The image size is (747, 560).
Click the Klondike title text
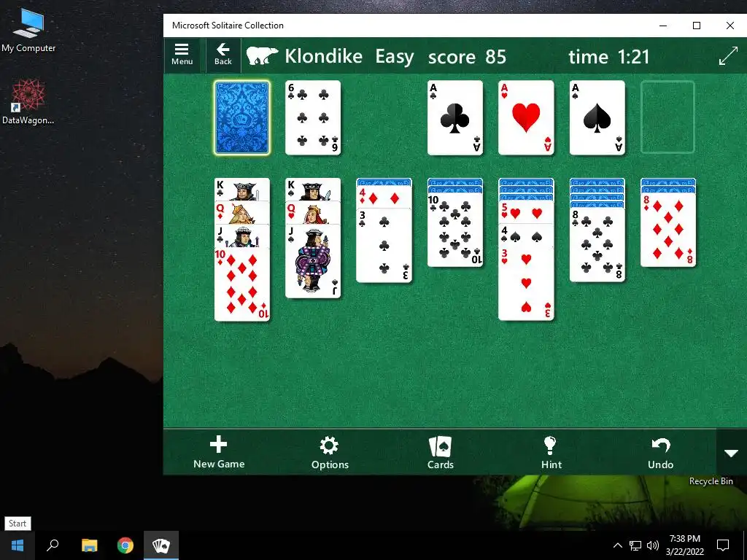pos(323,56)
